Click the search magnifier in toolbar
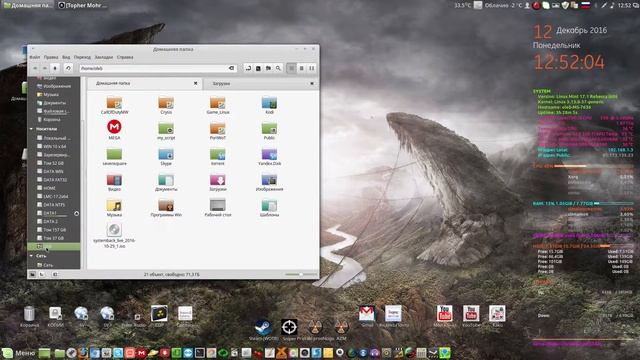The width and height of the screenshot is (640, 360). (x=278, y=68)
